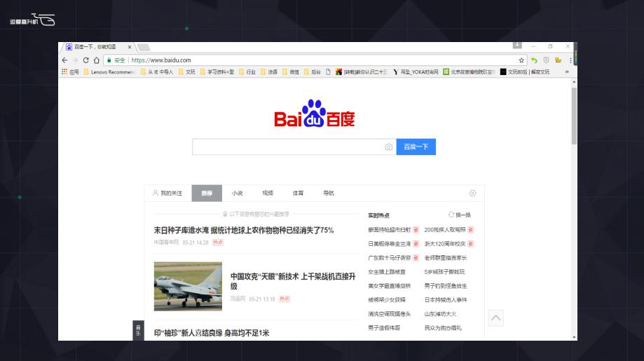
Task: Open hot topic 200残疾人取驾照
Action: click(445, 230)
